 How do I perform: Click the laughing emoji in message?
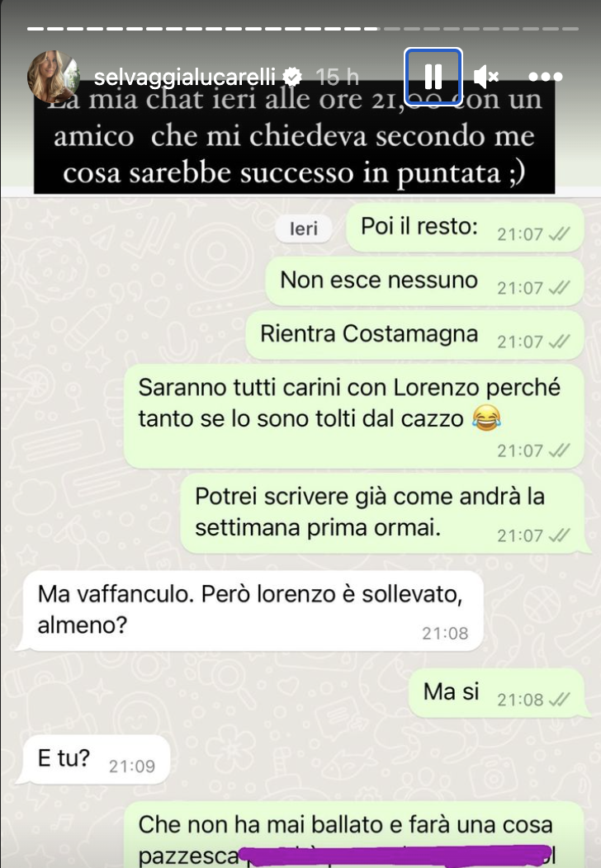486,418
